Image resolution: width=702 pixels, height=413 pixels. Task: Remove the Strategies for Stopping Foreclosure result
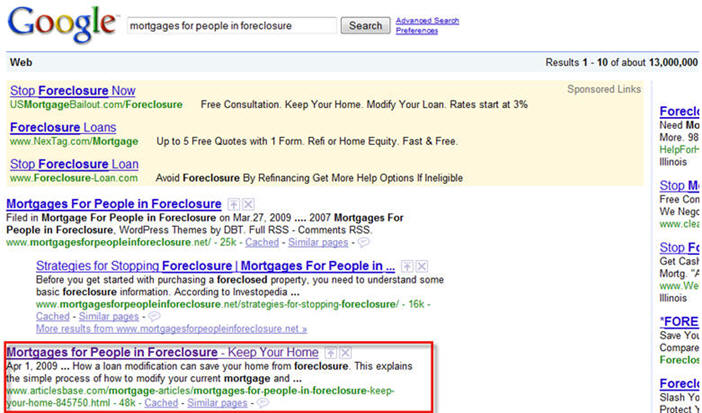pos(422,267)
